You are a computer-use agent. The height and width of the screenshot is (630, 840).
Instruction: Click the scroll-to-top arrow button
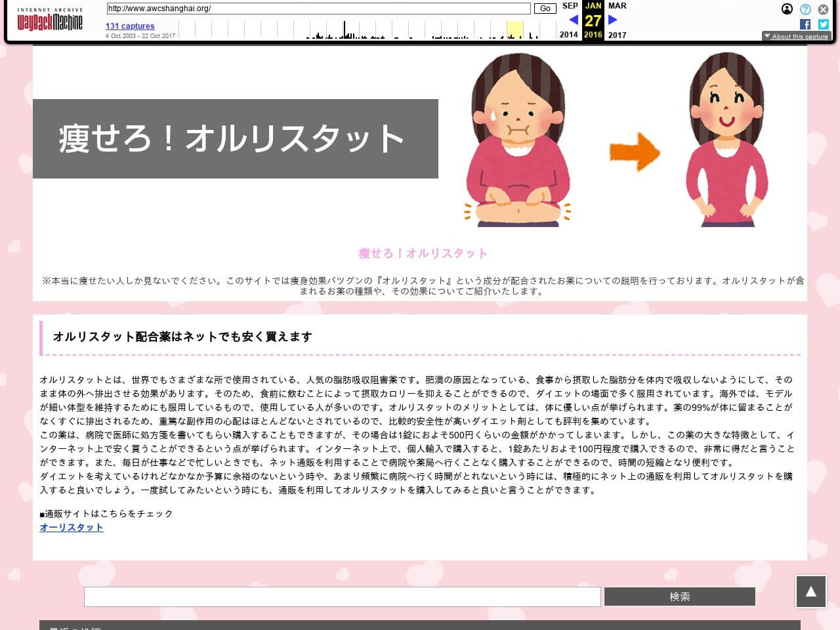click(x=810, y=591)
